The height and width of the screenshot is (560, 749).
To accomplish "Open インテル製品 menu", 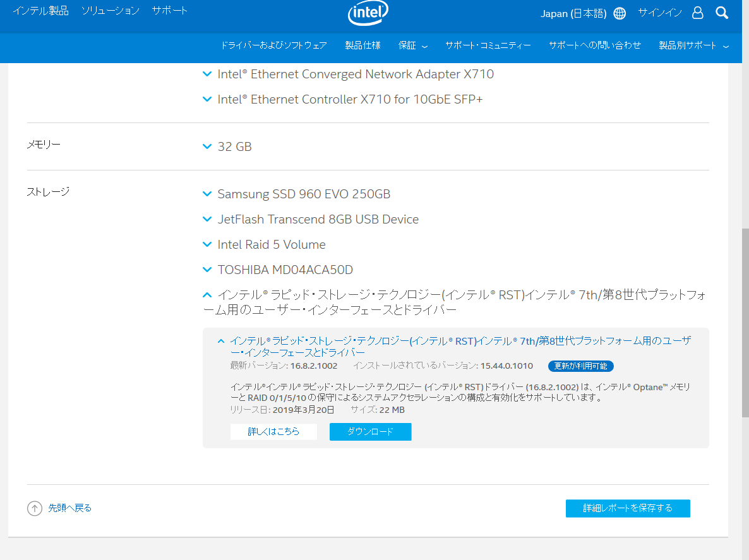I will 40,11.
